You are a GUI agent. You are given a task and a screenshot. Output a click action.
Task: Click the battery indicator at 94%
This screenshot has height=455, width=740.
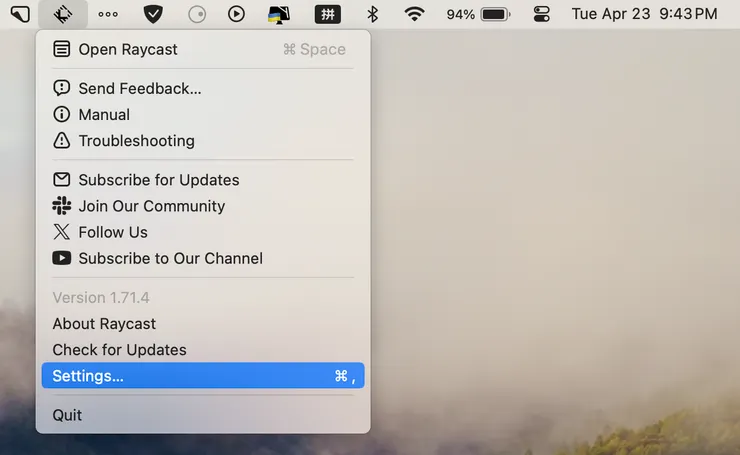click(479, 14)
